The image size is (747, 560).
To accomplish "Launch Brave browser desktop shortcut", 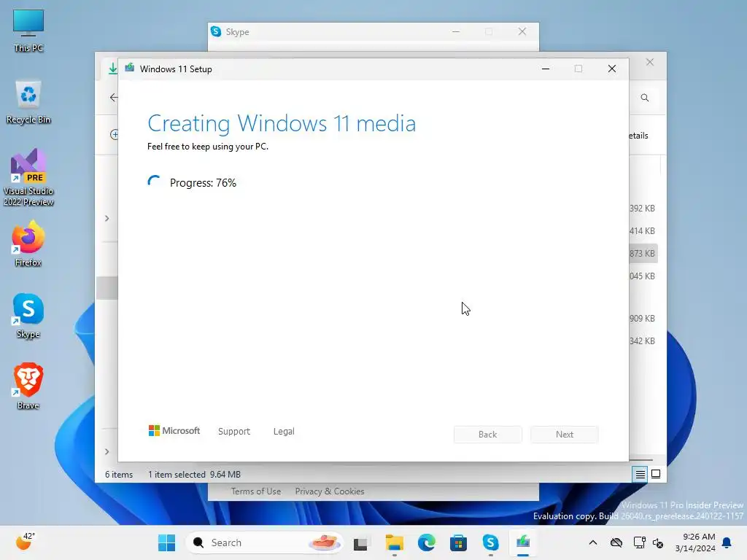I will (28, 386).
